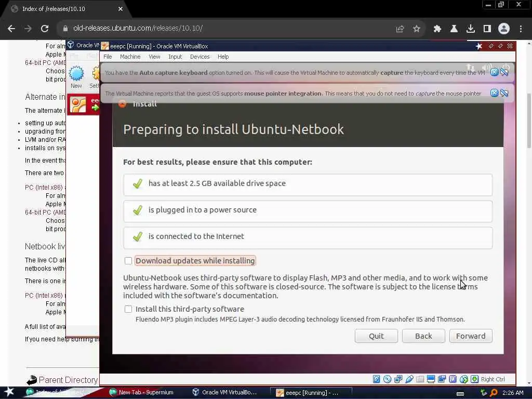Toggle the browser side panel icon
This screenshot has height=399, width=532.
click(487, 29)
